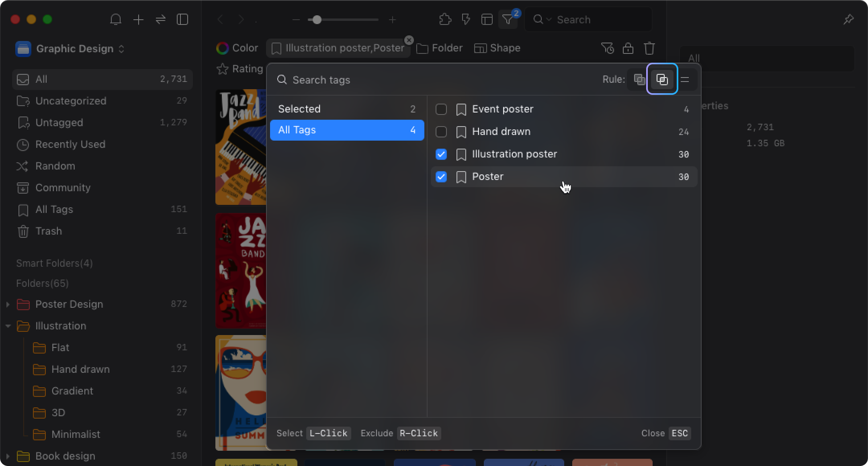Viewport: 868px width, 466px height.
Task: Toggle the Poster tag checkbox
Action: 442,177
